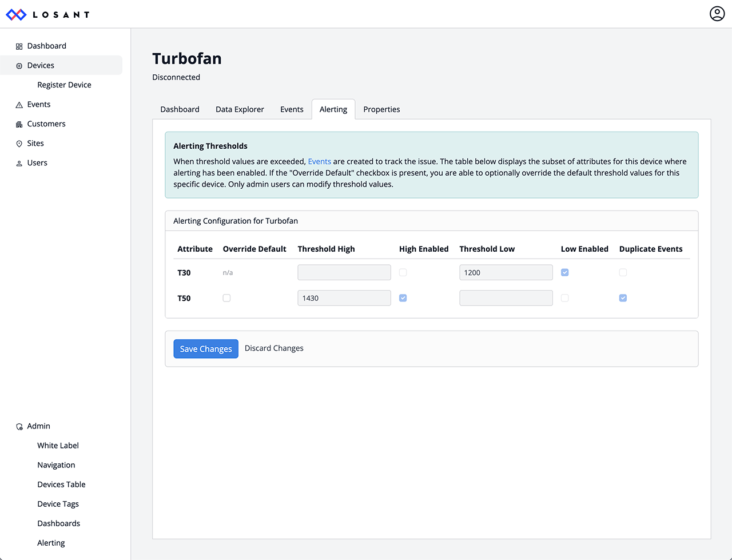Open the user profile icon top right
This screenshot has height=560, width=732.
coord(717,13)
